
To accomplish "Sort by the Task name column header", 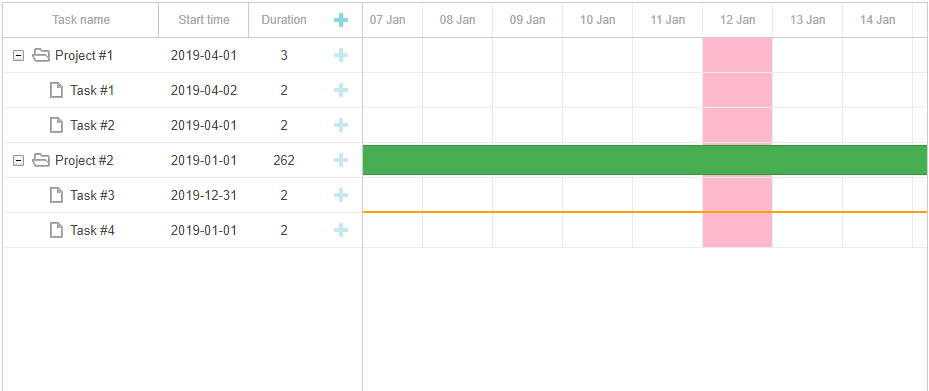I will pyautogui.click(x=81, y=20).
